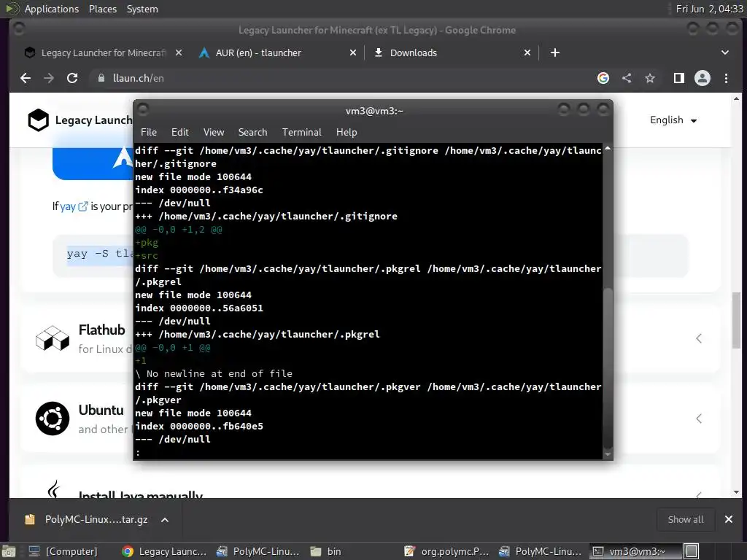747x560 pixels.
Task: Click the yay external link
Action: [74, 206]
